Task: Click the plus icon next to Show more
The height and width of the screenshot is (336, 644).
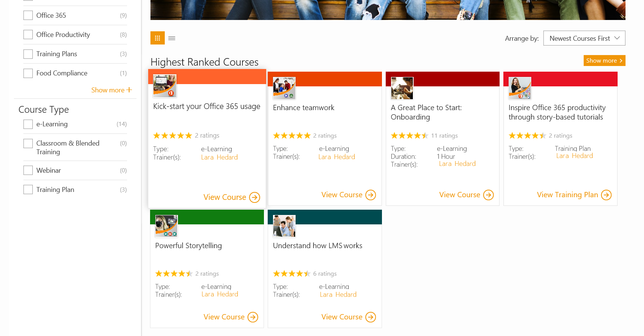Action: coord(129,90)
